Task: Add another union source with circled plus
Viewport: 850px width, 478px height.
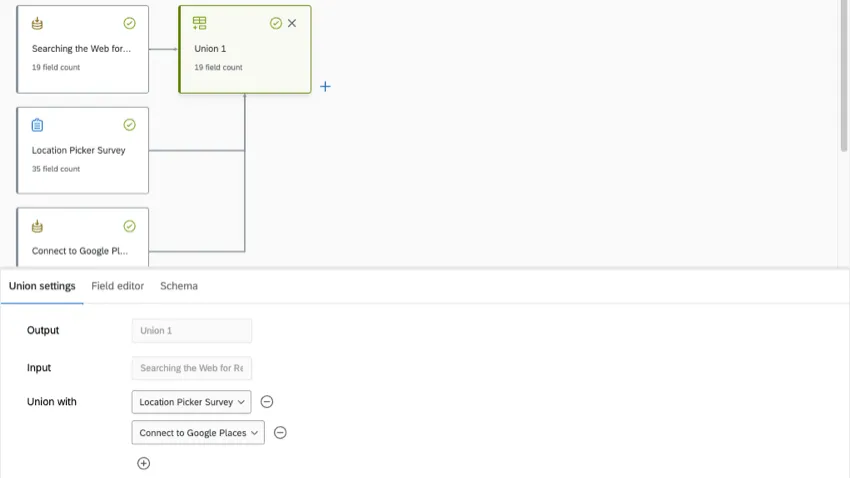Action: [x=144, y=463]
